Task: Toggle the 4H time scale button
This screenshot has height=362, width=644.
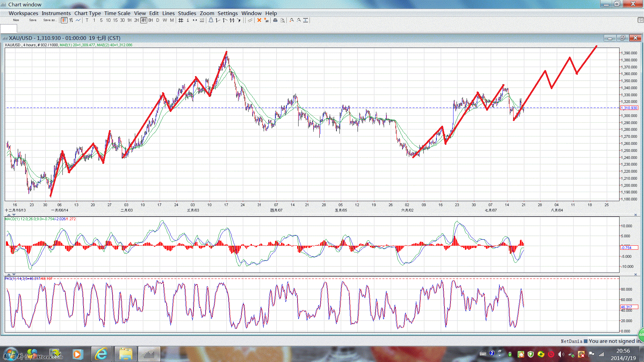Action: [144, 20]
